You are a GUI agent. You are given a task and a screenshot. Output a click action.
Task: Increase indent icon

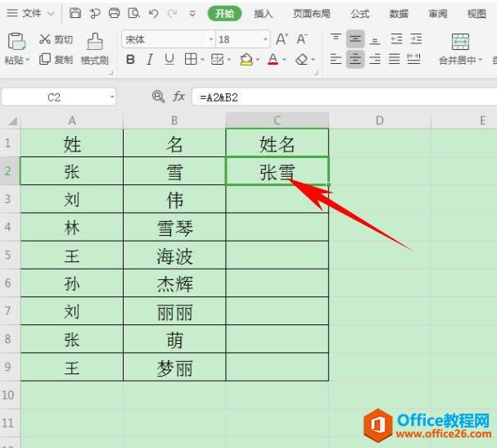click(416, 39)
